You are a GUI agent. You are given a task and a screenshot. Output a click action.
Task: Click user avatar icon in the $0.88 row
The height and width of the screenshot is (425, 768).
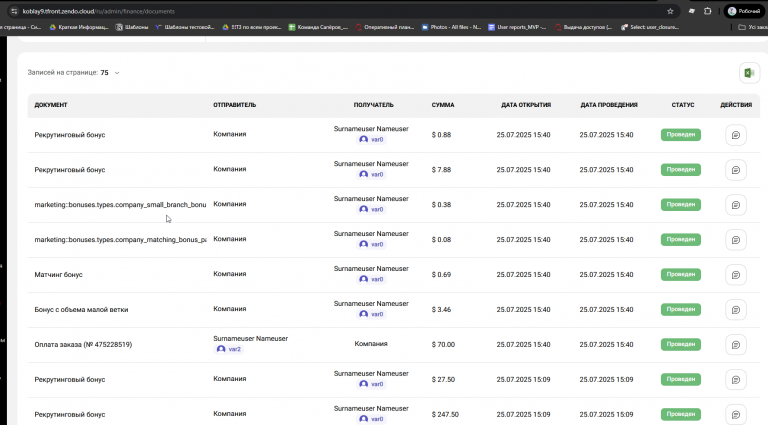click(x=363, y=140)
